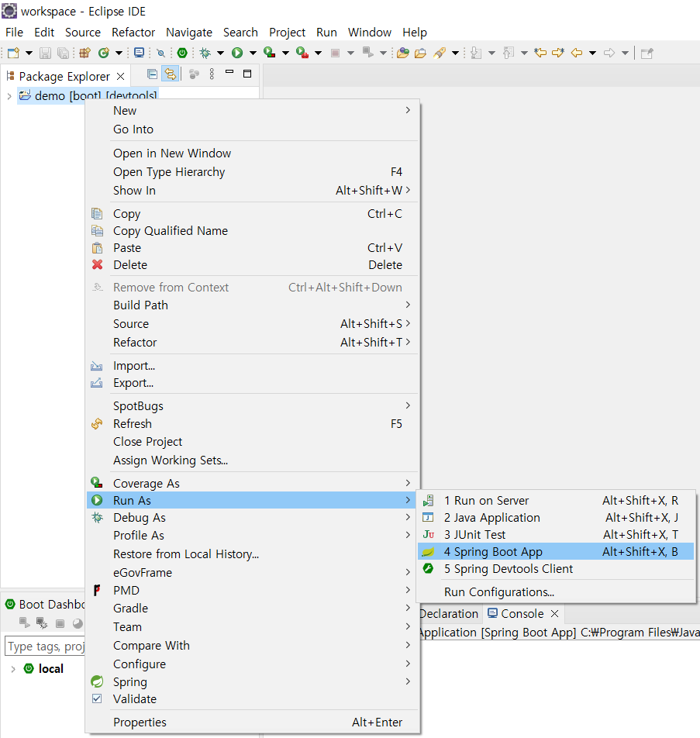Click the New Java Class toolbar icon
The image size is (700, 738).
point(104,53)
